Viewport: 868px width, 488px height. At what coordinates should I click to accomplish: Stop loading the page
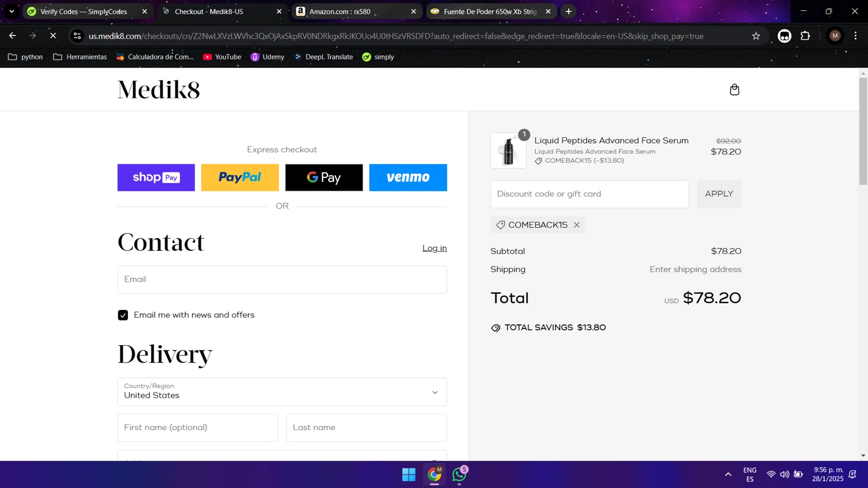pos(53,36)
